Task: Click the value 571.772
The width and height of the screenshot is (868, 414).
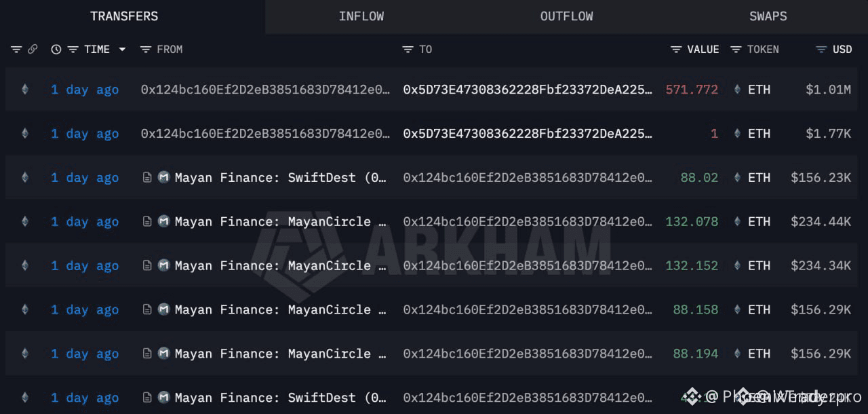Action: pos(692,90)
